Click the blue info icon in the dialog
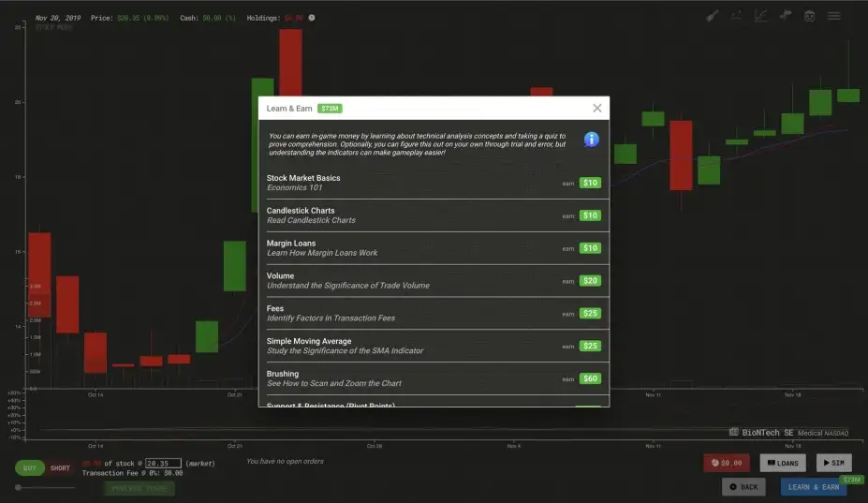The height and width of the screenshot is (503, 868). click(x=591, y=140)
